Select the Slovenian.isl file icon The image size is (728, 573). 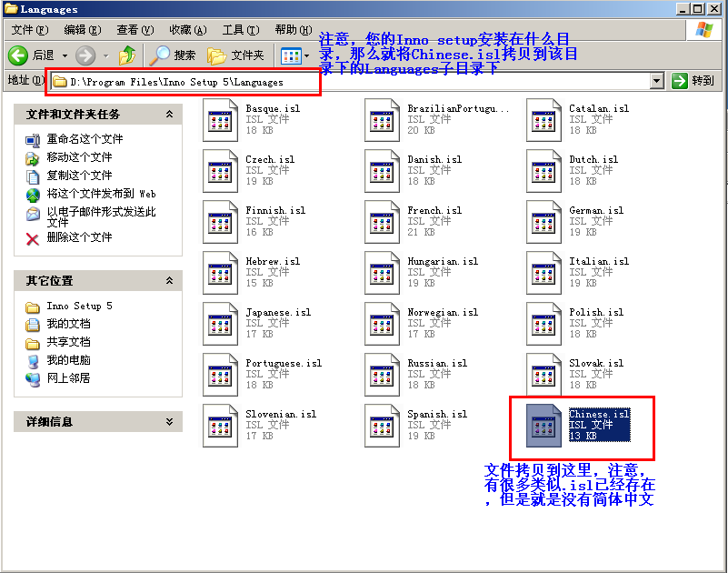(x=220, y=426)
